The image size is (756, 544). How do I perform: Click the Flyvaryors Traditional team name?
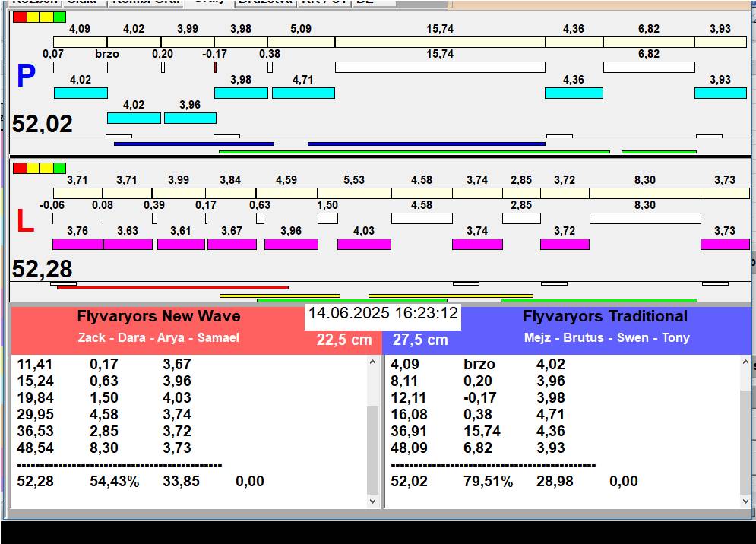click(x=605, y=316)
